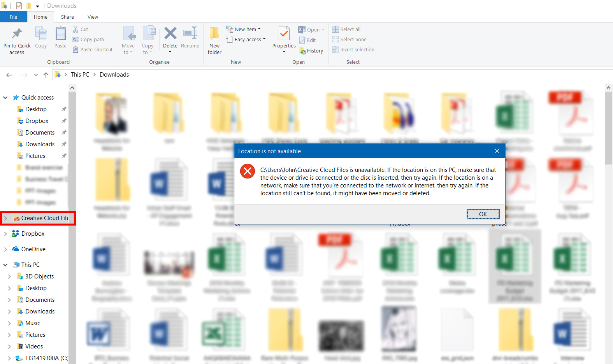Click the quick access toolbar customize arrow
The height and width of the screenshot is (364, 613).
click(37, 6)
